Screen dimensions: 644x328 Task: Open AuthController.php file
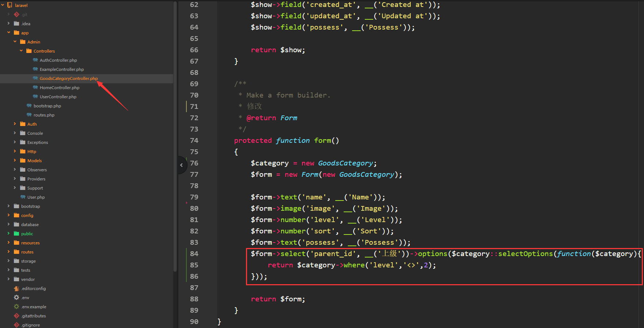(x=58, y=60)
